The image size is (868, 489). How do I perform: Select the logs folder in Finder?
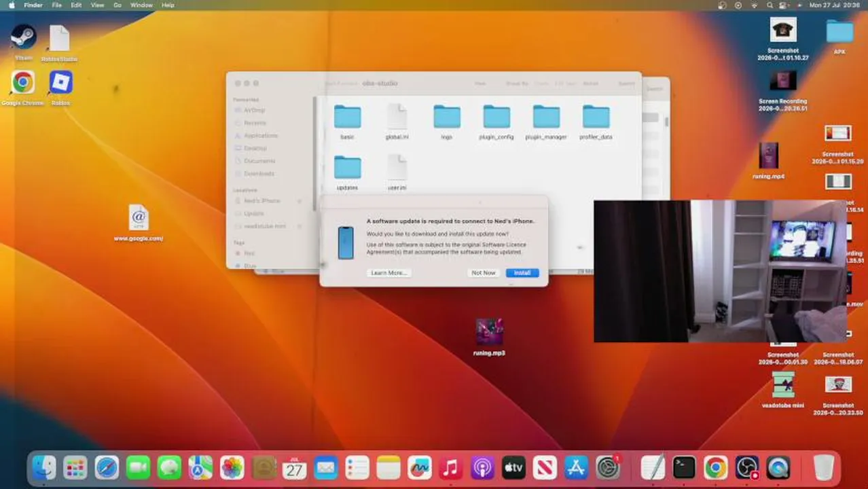[x=447, y=122]
